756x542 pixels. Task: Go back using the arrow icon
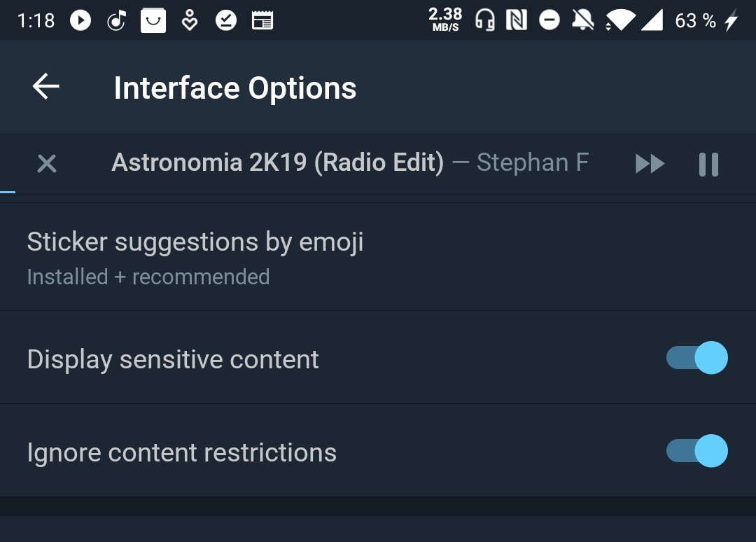click(46, 88)
